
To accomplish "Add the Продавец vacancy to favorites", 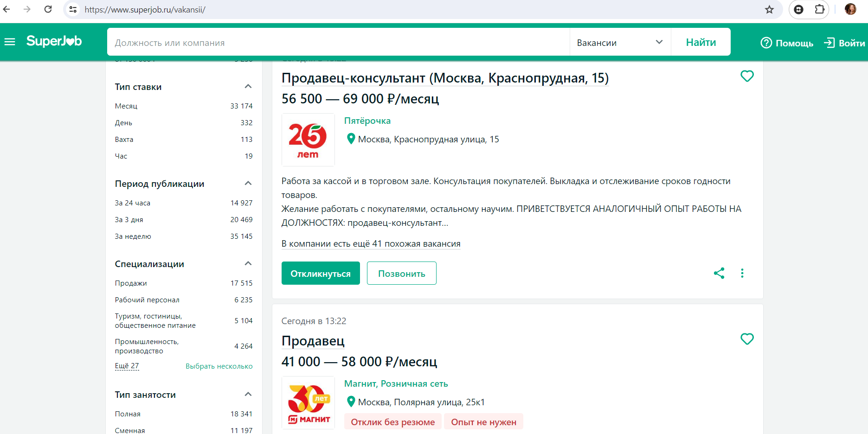I will click(x=746, y=339).
